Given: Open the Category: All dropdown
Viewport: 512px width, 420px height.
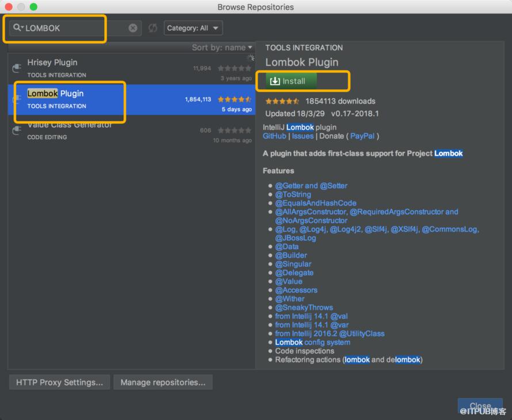Looking at the screenshot, I should point(193,28).
